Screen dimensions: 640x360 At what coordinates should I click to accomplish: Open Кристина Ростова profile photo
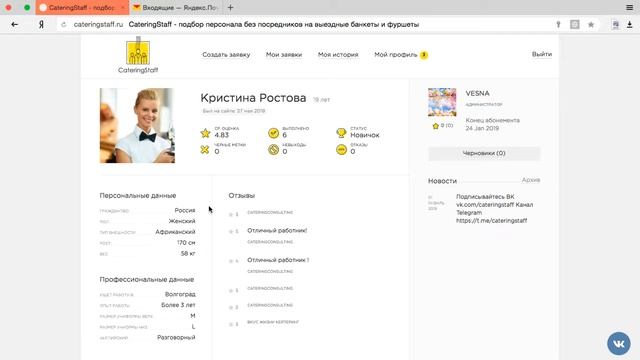coord(137,126)
